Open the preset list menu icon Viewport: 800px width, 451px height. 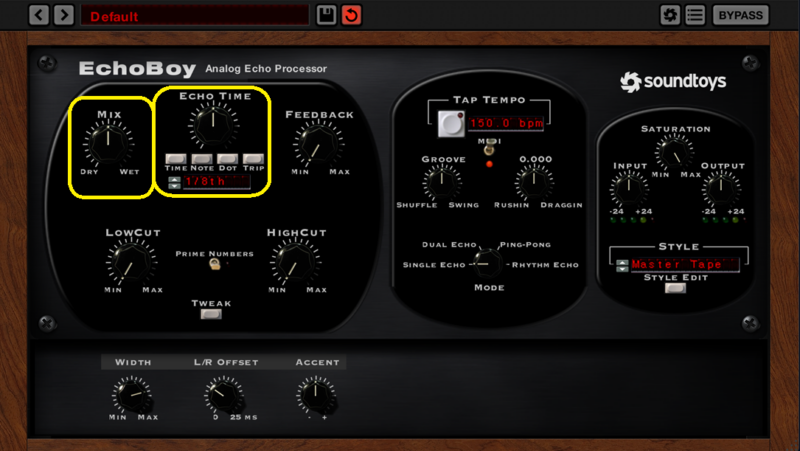(695, 15)
